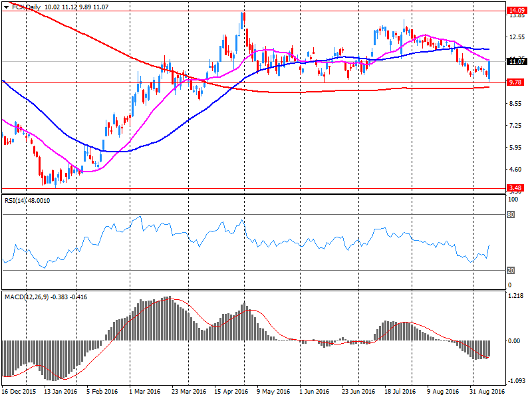Click the RSI(14) 48.0010 indicator label
532x399 pixels.
point(27,201)
